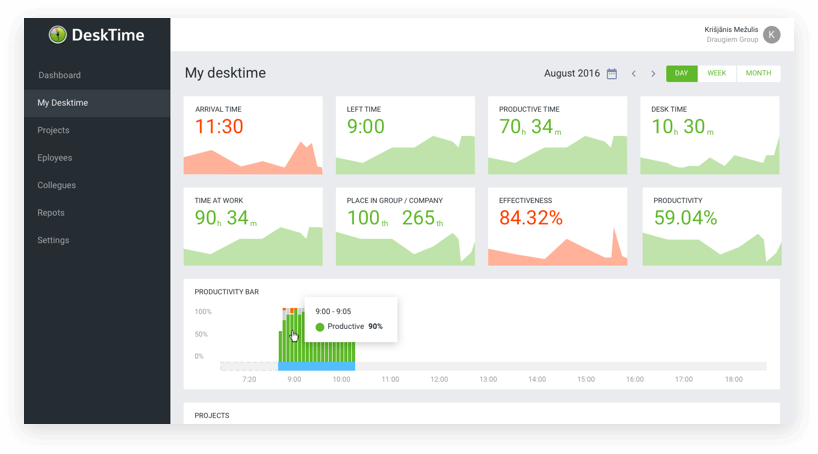Image resolution: width=818 pixels, height=454 pixels.
Task: Click the PRODUCTIVITY BAR heading
Action: tap(226, 292)
